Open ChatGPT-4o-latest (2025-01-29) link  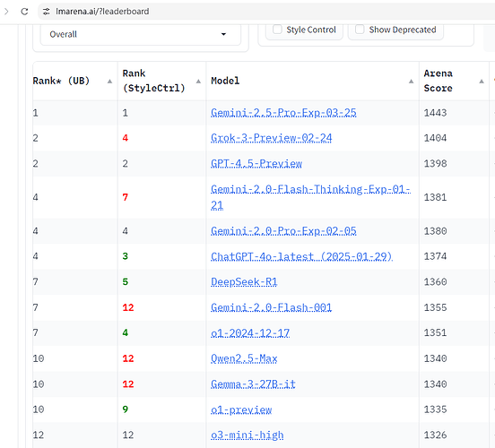[x=301, y=256]
